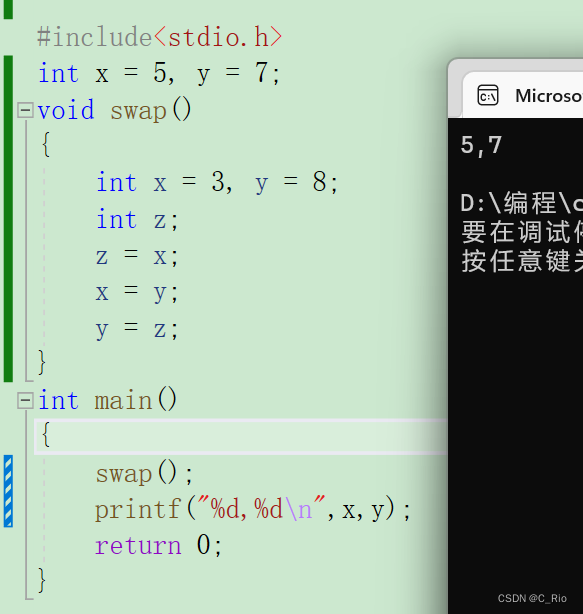Click the #include<stdio.h> line
Screen dimensions: 583x614
click(159, 38)
